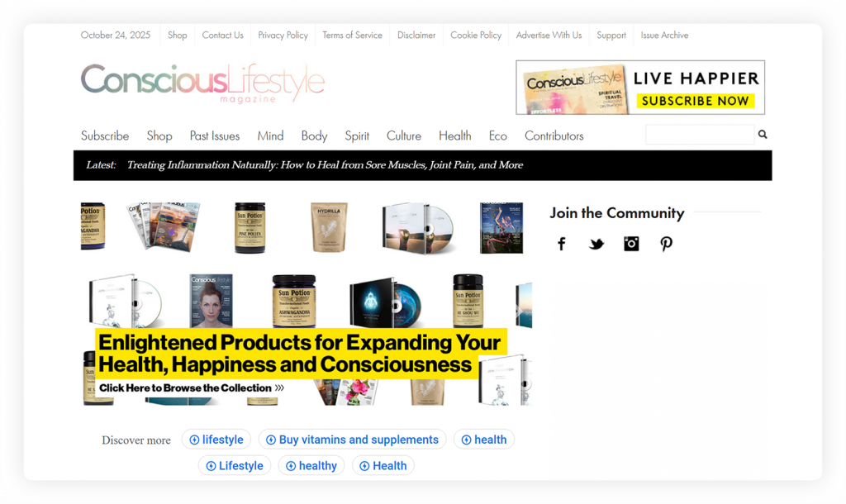
Task: Open the Facebook community page icon
Action: (x=562, y=244)
